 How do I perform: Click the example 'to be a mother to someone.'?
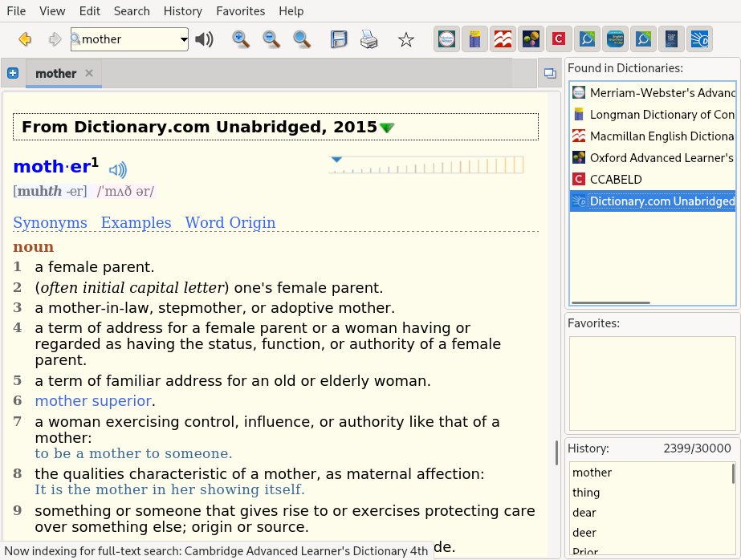(134, 453)
